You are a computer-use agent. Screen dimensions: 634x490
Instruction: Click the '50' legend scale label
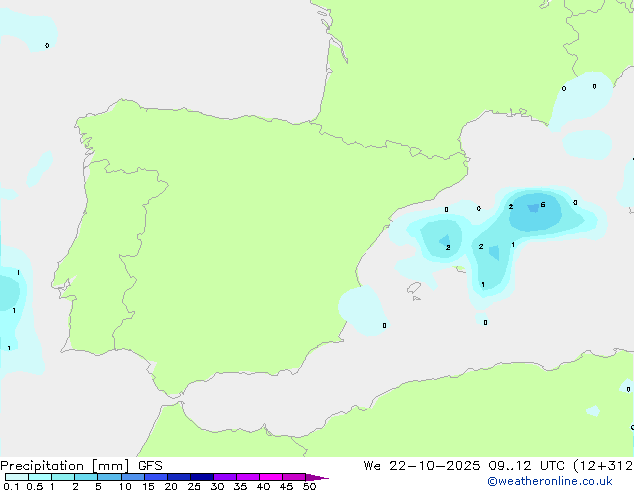click(309, 486)
